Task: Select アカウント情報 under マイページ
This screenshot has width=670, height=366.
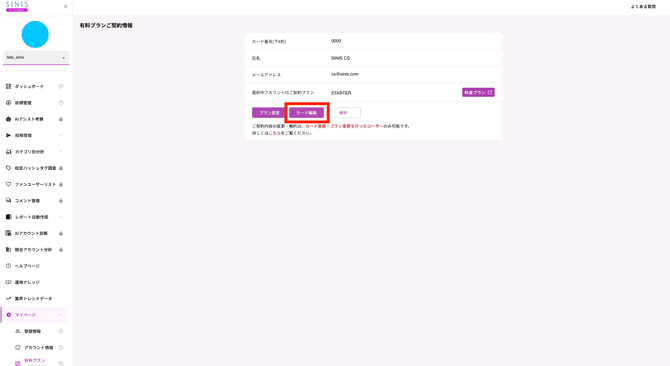Action: [38, 347]
